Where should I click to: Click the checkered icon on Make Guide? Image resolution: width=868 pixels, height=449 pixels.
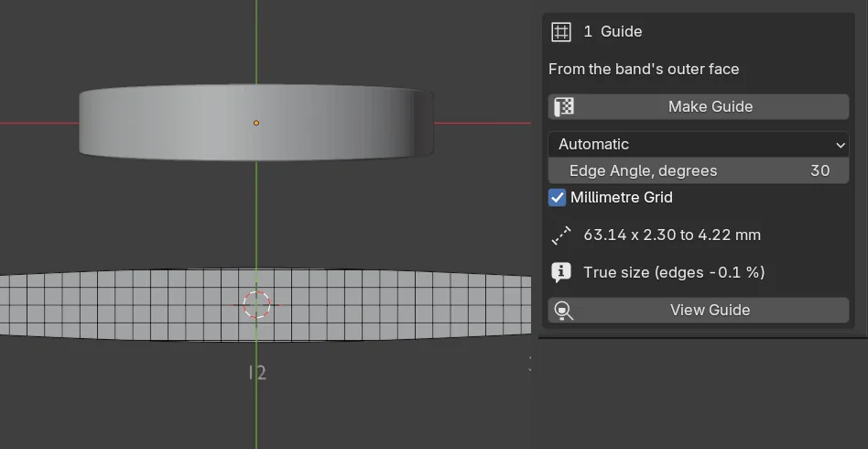pyautogui.click(x=563, y=106)
